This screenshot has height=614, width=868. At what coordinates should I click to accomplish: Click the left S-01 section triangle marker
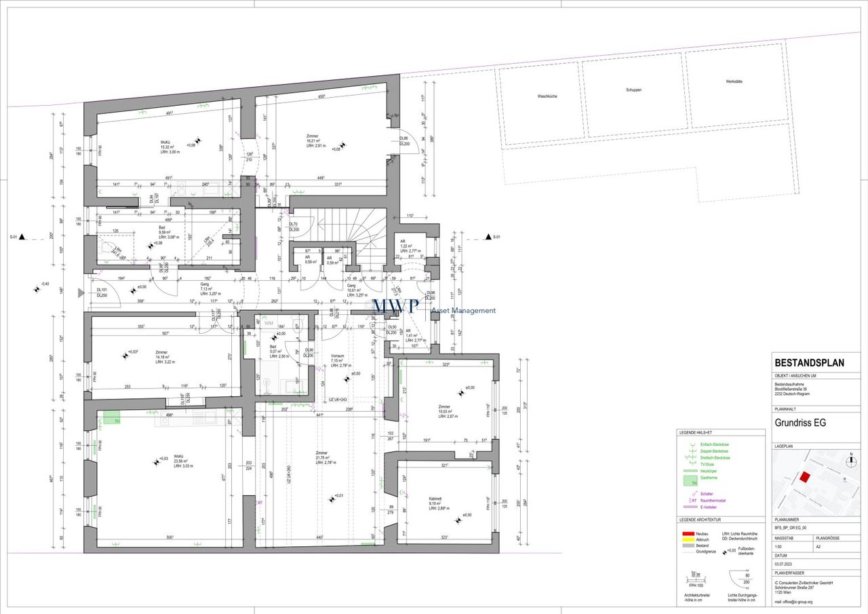click(x=22, y=237)
